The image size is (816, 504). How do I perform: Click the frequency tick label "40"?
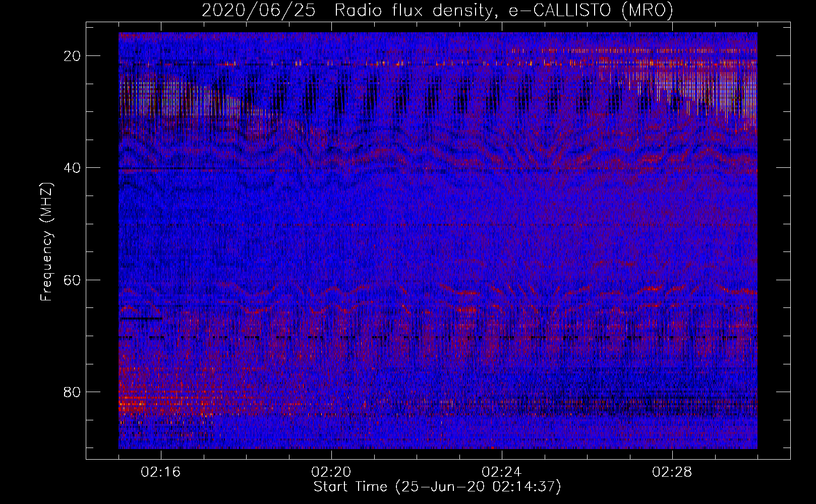tap(73, 168)
